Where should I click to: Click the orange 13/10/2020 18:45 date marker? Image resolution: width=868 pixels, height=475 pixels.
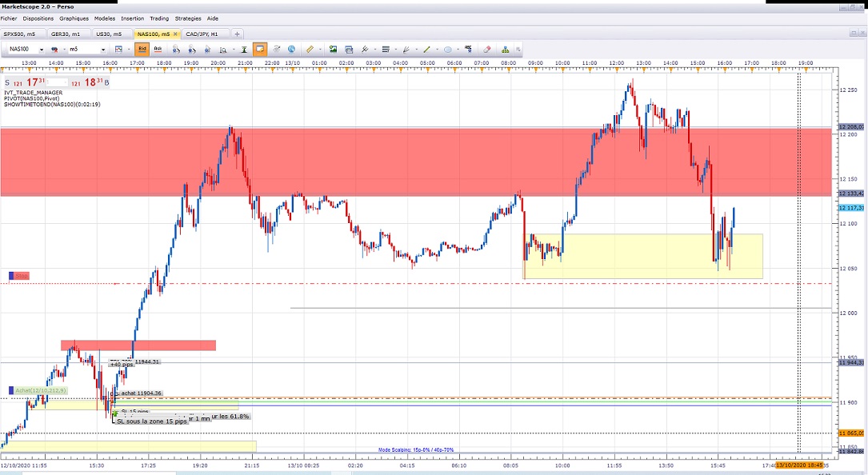(799, 465)
